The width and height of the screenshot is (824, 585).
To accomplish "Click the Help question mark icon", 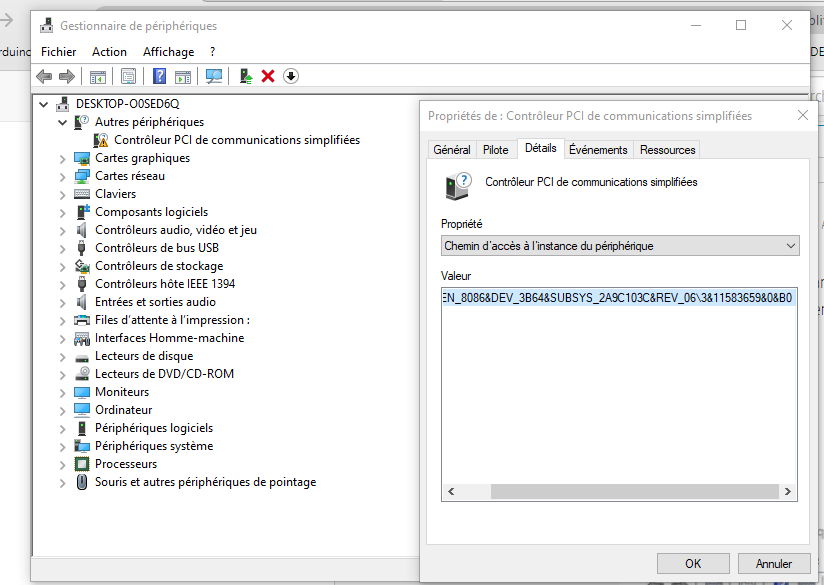I will pyautogui.click(x=159, y=76).
